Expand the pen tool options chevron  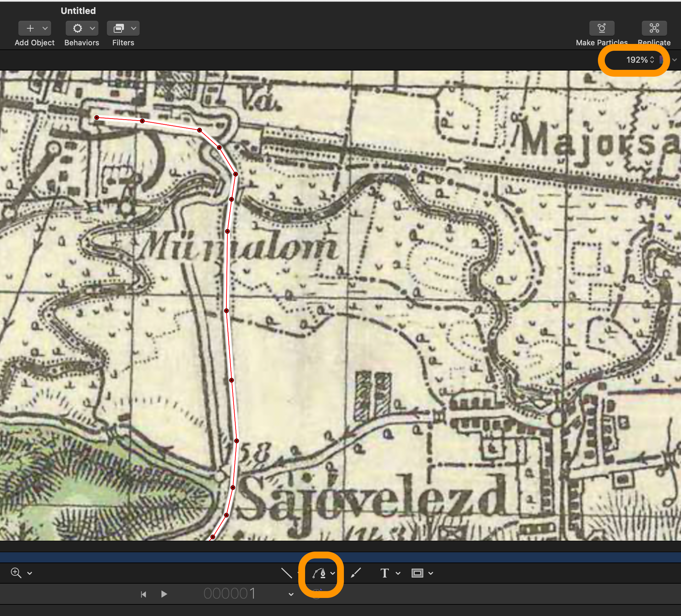333,573
